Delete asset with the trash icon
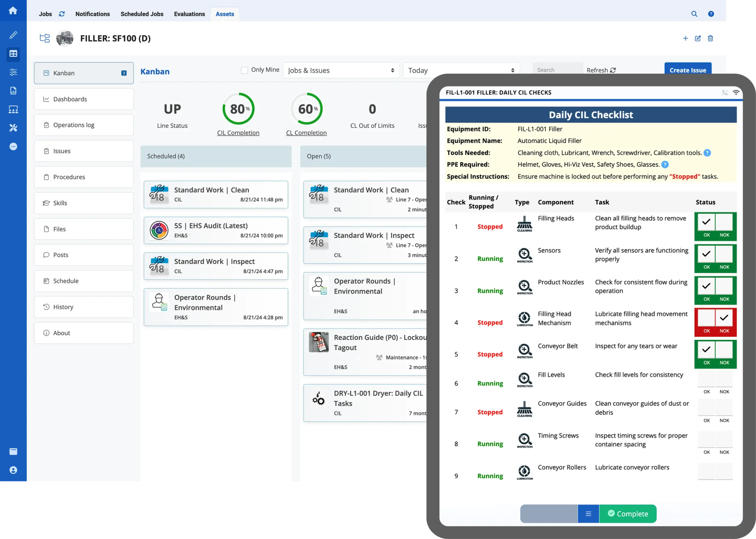 710,38
